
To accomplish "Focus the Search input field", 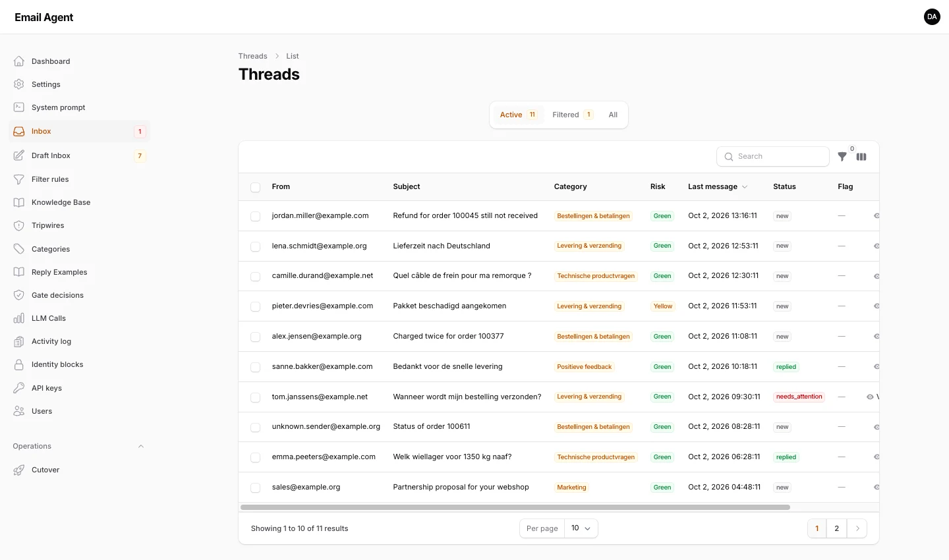I will (x=772, y=156).
